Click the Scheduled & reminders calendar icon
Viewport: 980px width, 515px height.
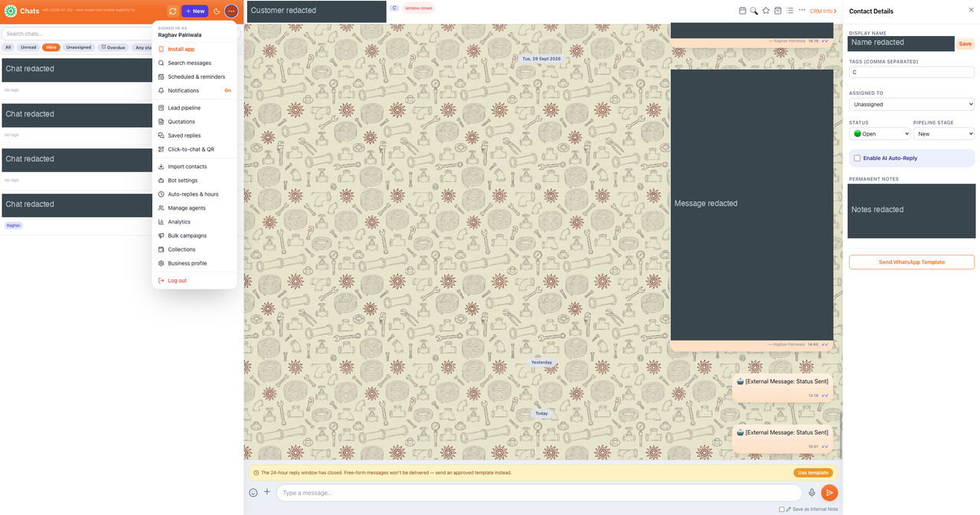click(x=162, y=77)
